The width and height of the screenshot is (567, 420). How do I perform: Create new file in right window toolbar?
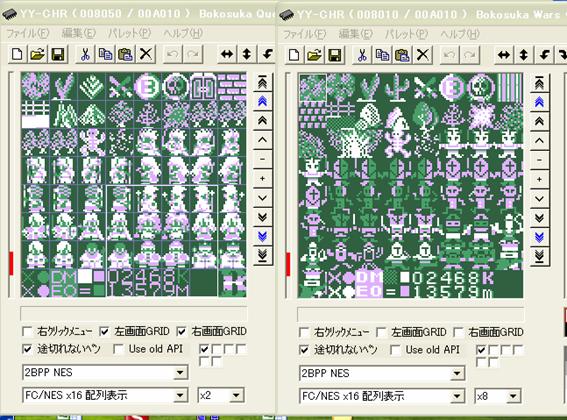click(x=294, y=55)
